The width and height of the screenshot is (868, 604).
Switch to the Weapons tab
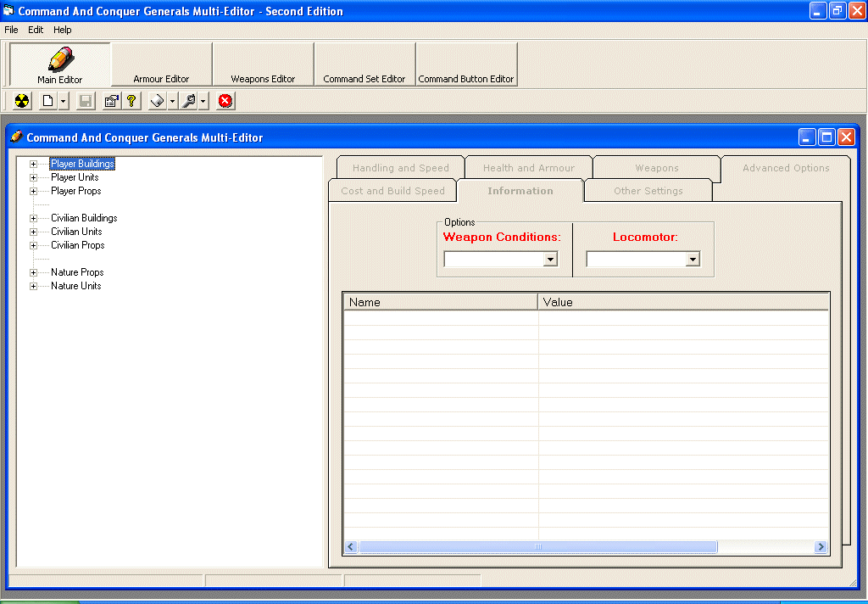point(657,168)
